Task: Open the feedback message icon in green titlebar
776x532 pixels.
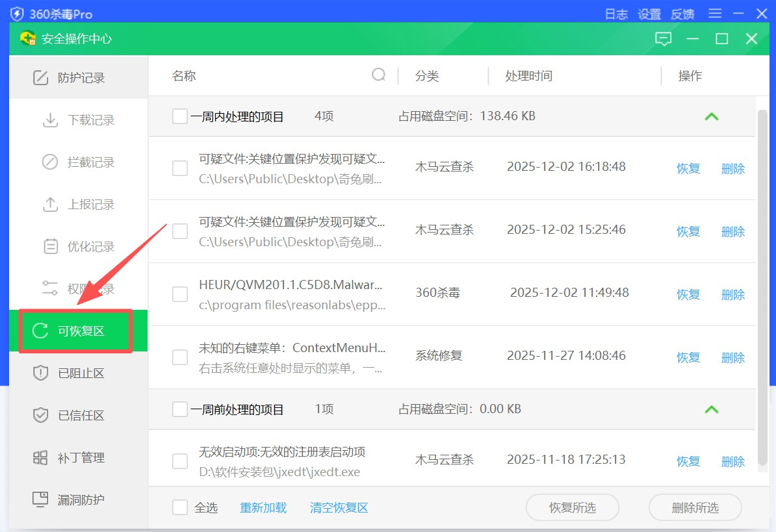Action: coord(663,39)
